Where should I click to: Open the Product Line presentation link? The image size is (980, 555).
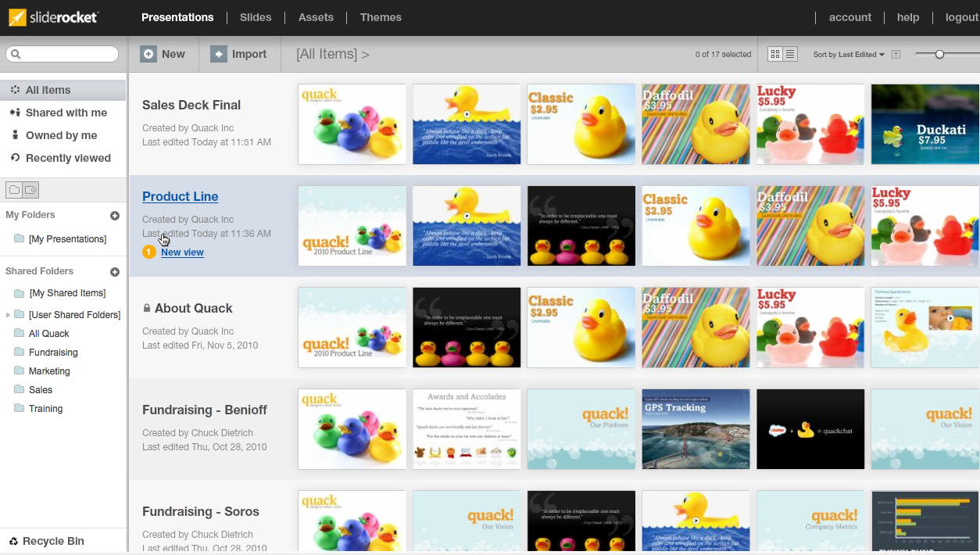pos(180,197)
